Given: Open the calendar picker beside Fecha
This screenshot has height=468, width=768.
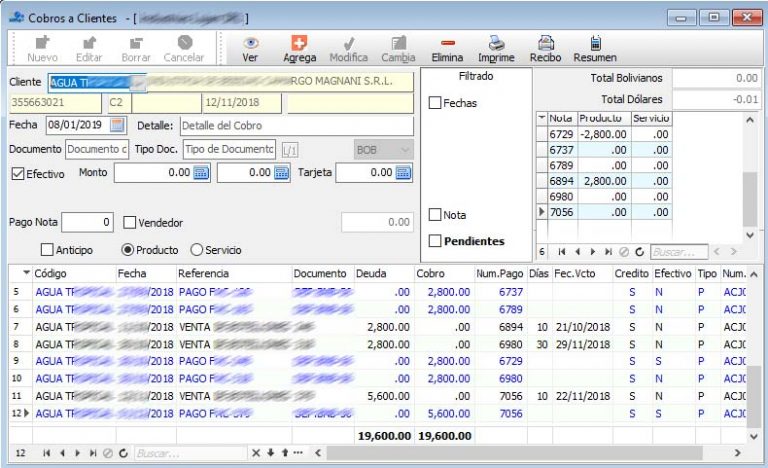Looking at the screenshot, I should (117, 125).
